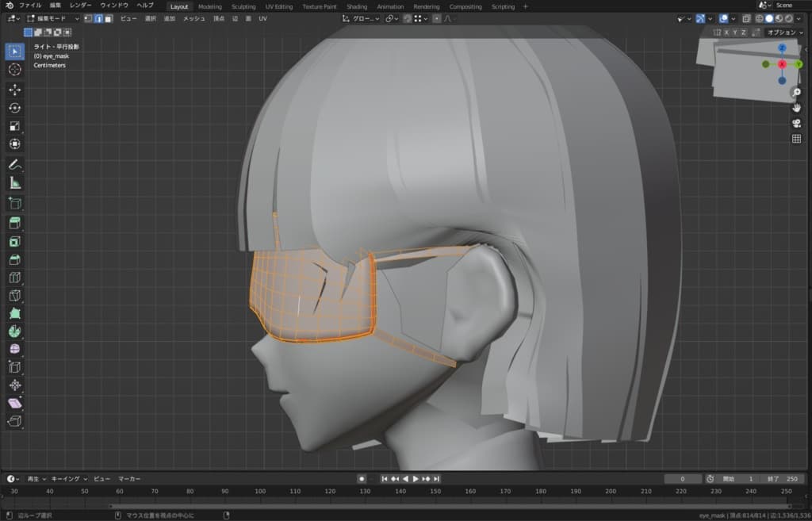Open the viewport shading options dropdown arrow
The image size is (812, 521).
click(x=799, y=18)
